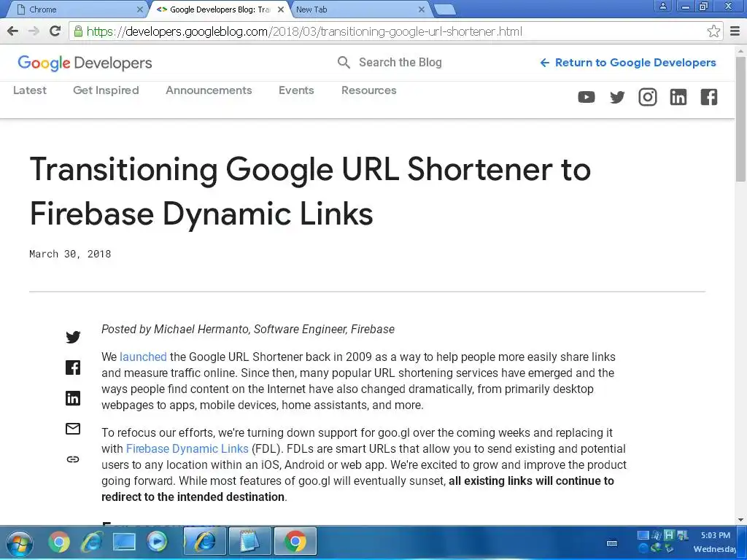Screen dimensions: 747x560
Task: Click the browser address bar URL
Action: pos(305,31)
